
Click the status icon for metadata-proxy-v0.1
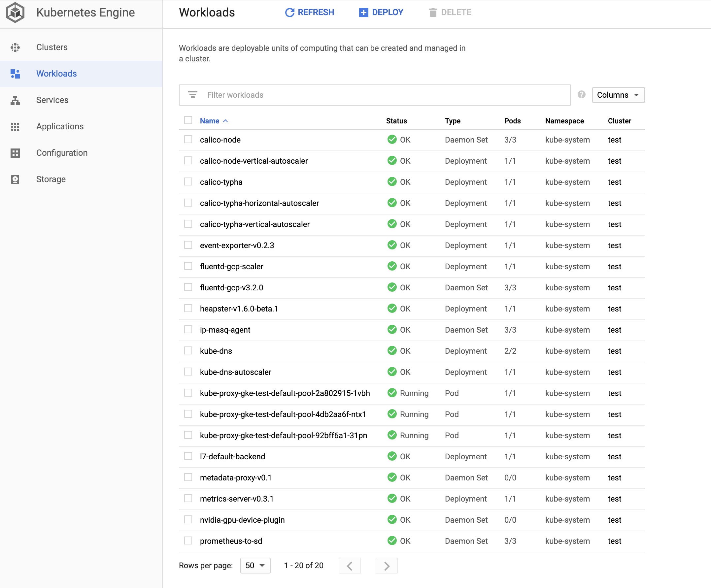(392, 477)
